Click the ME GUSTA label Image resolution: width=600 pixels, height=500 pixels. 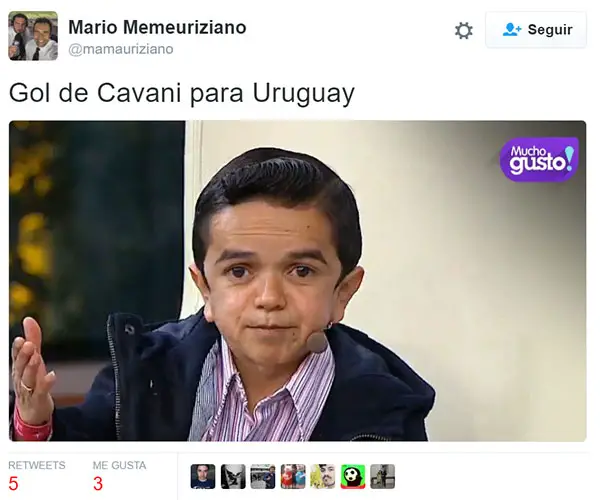(x=119, y=465)
